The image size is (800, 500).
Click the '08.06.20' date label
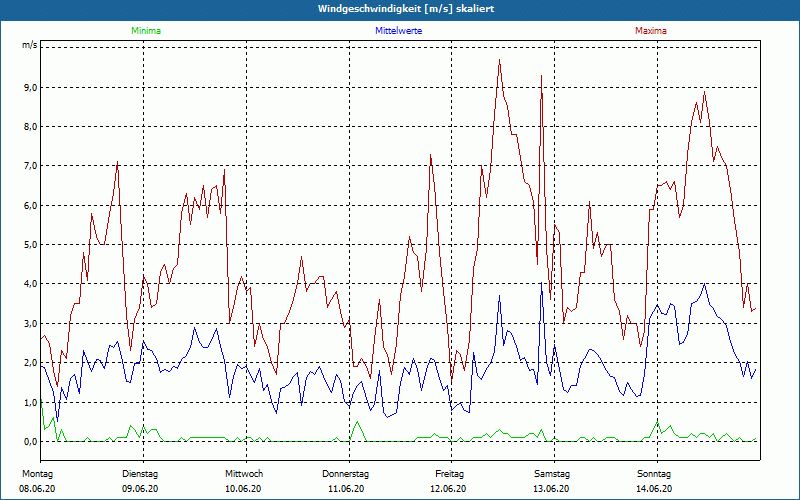click(x=37, y=489)
